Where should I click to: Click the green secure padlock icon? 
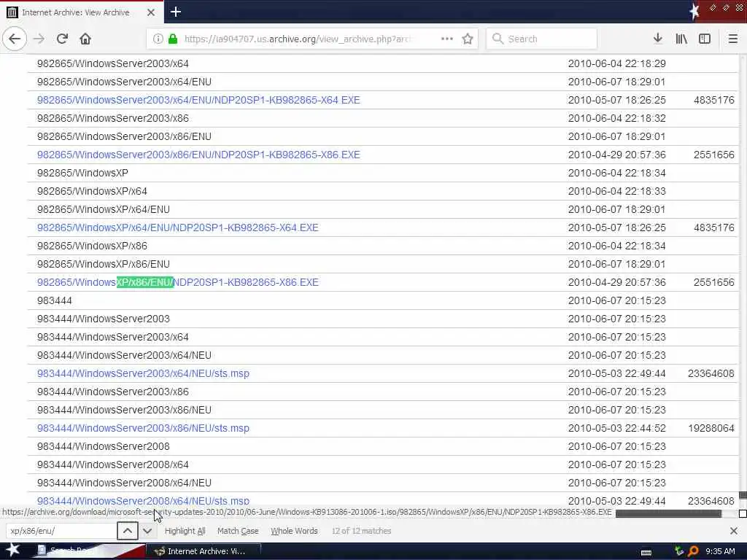coord(173,39)
